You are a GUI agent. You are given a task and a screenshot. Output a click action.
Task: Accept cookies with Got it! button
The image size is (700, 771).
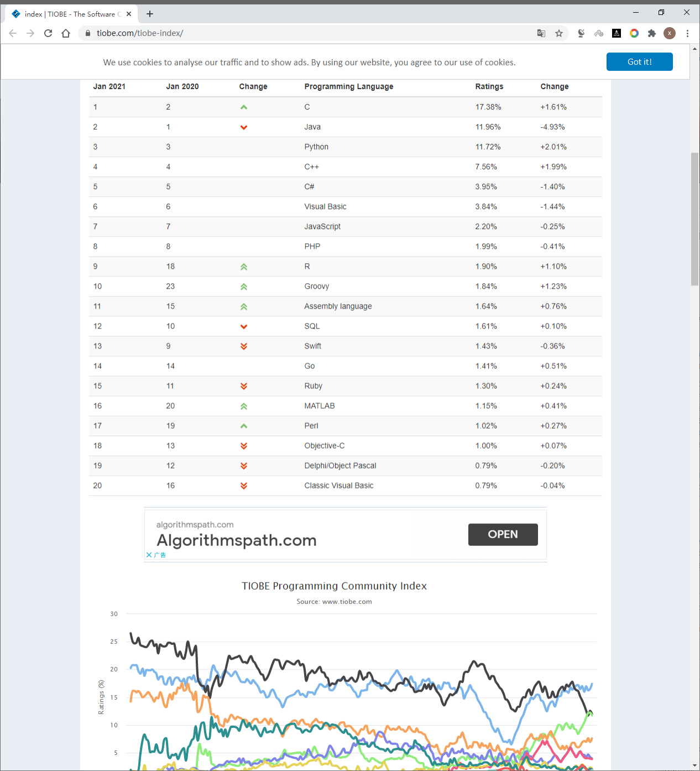pos(640,62)
